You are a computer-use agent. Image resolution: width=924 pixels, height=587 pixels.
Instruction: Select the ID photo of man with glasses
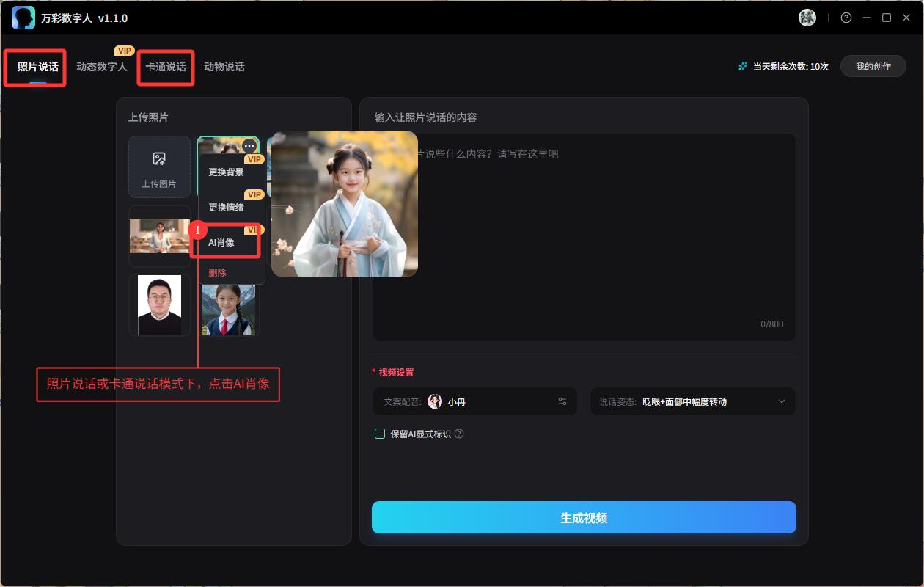[x=159, y=305]
